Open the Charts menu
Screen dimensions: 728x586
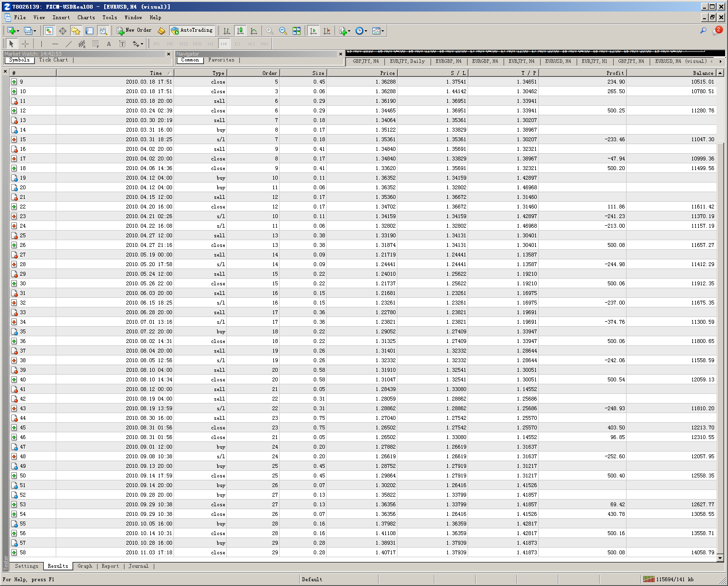coord(86,17)
